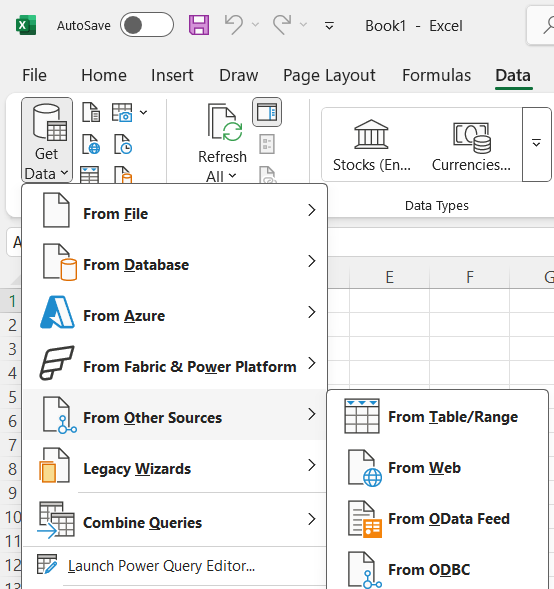Click the Excel application logo icon
The image size is (554, 589).
26,25
